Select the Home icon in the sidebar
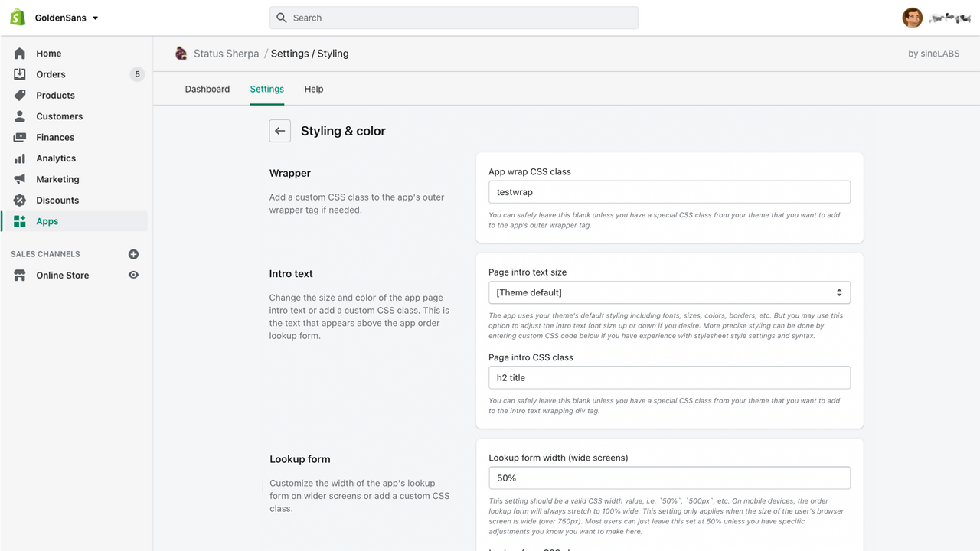 pos(19,54)
